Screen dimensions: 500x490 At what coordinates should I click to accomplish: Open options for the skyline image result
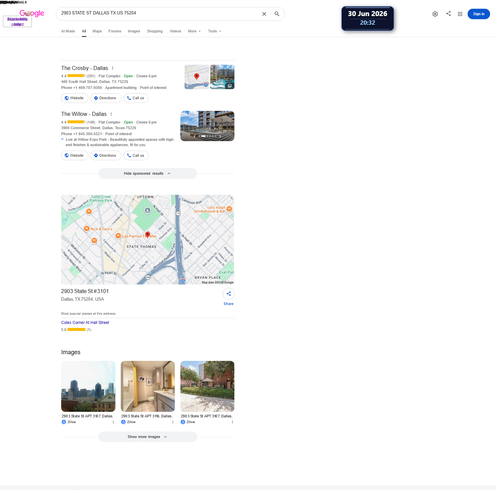pos(113,422)
